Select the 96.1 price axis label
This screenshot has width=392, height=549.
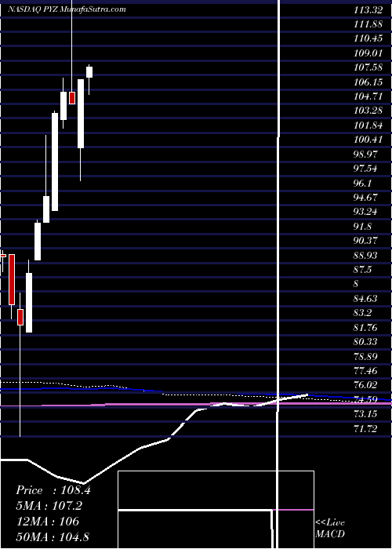point(363,184)
